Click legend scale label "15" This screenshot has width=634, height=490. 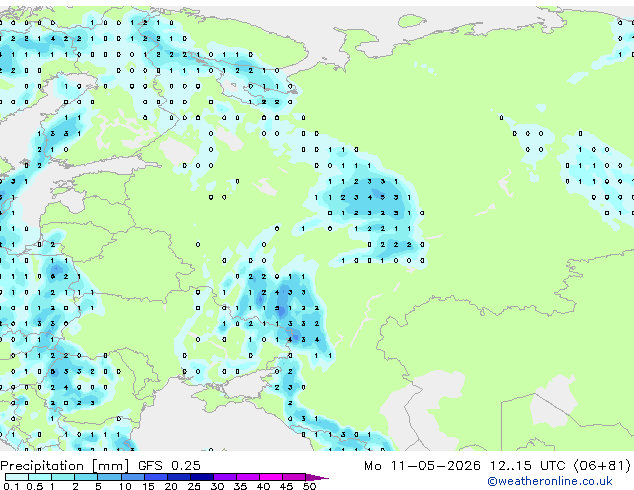tap(148, 486)
